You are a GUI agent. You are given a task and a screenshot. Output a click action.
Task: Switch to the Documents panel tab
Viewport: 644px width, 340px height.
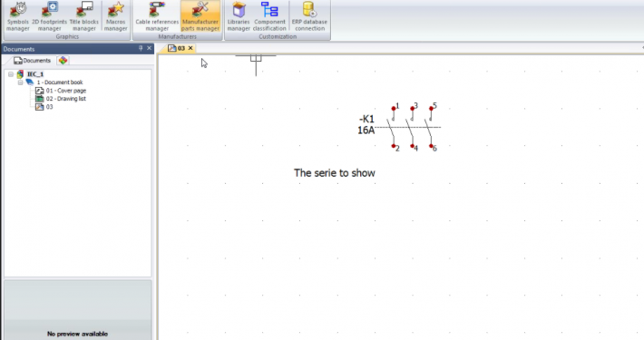[33, 61]
